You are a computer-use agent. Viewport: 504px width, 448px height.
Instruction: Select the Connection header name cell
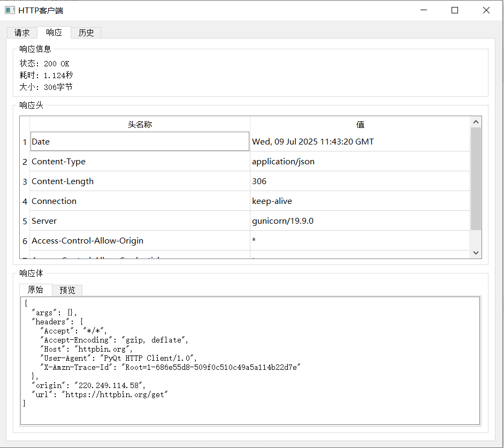(x=140, y=201)
